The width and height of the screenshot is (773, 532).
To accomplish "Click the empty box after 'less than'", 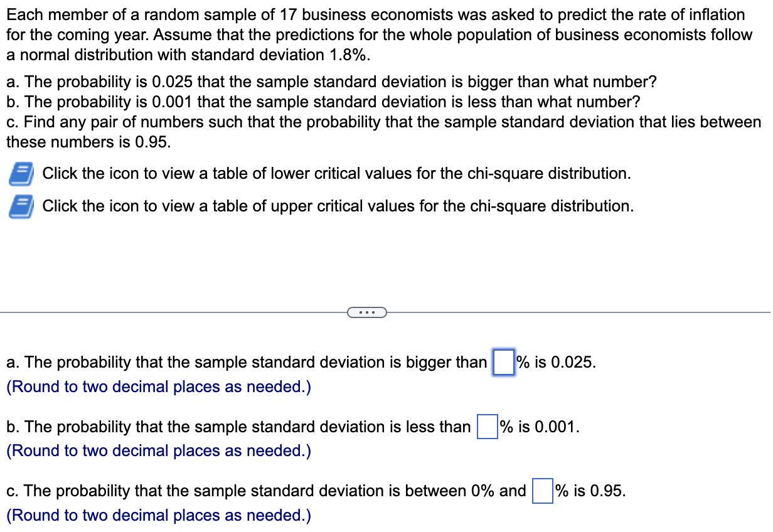I will pos(487,426).
